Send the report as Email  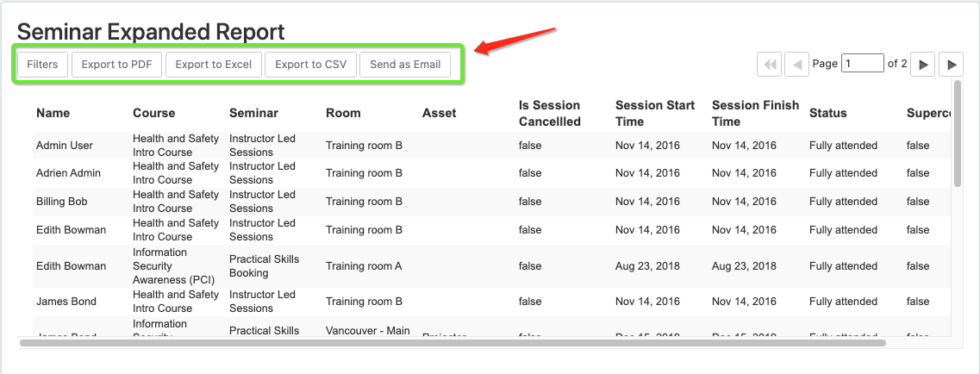pos(405,65)
